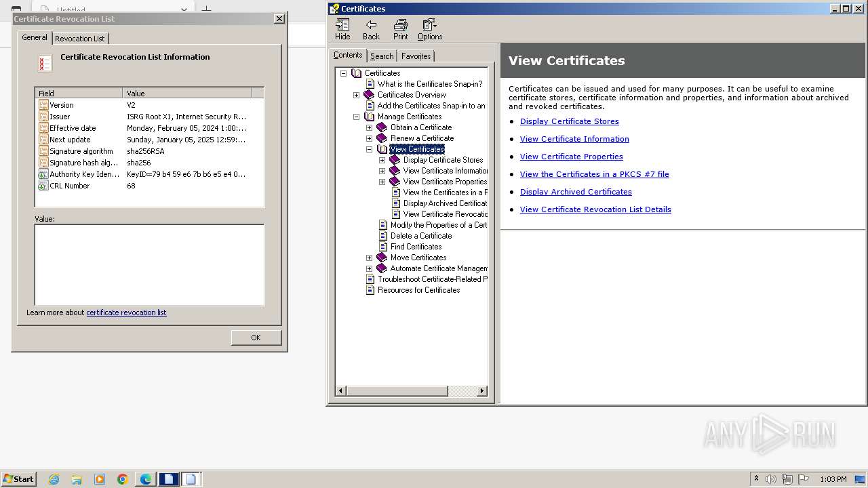Open the Display Certificate Stores link

[x=570, y=121]
